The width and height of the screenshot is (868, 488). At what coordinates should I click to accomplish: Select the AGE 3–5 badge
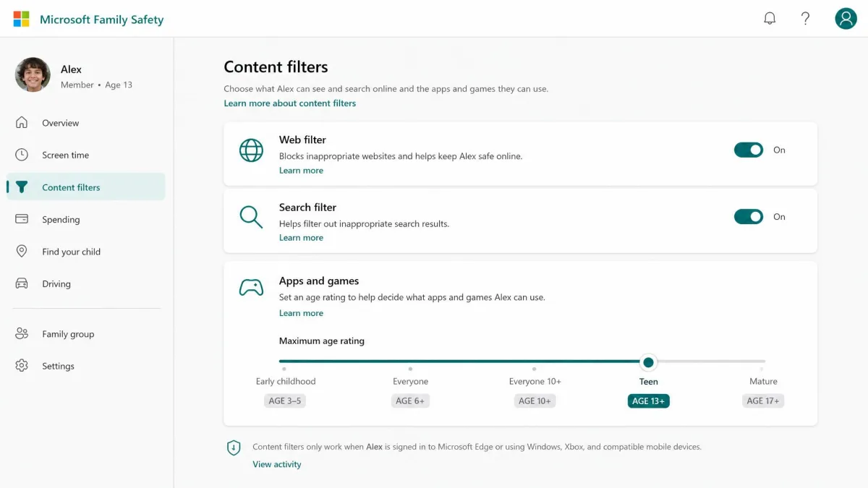pyautogui.click(x=285, y=401)
